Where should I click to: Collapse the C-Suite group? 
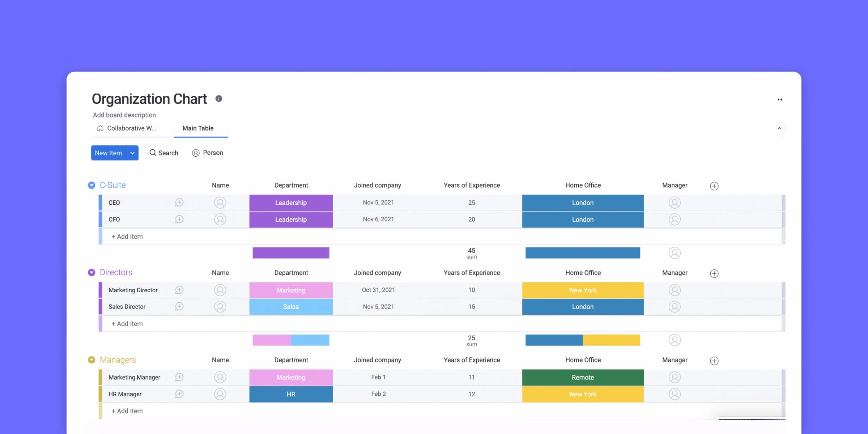(x=92, y=185)
